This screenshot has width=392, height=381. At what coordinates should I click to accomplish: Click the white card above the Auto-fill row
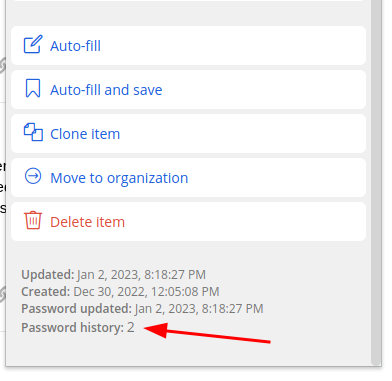[188, 1]
